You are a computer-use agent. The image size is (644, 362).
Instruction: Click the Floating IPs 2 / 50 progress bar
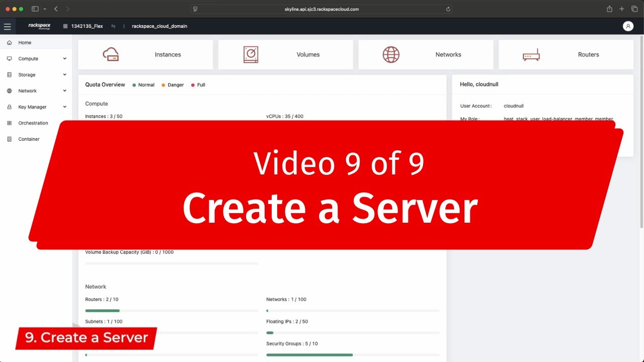point(353,333)
